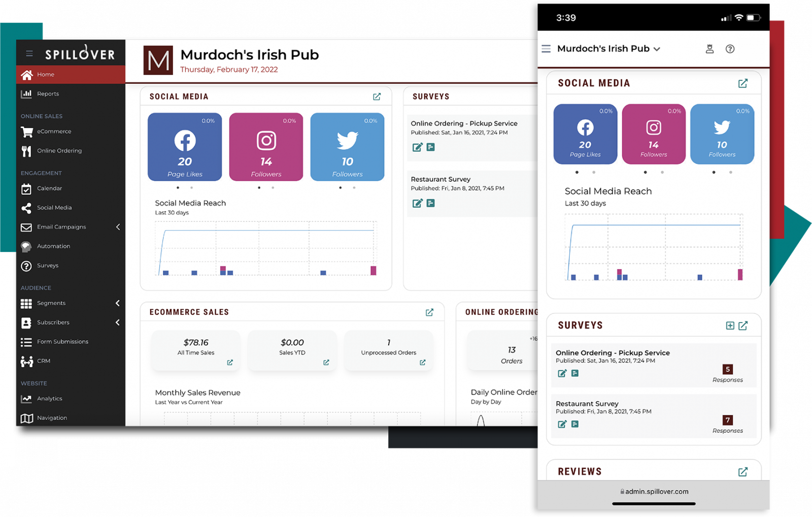
Task: Click the Murdoch's Irish Pub M logo
Action: click(158, 60)
